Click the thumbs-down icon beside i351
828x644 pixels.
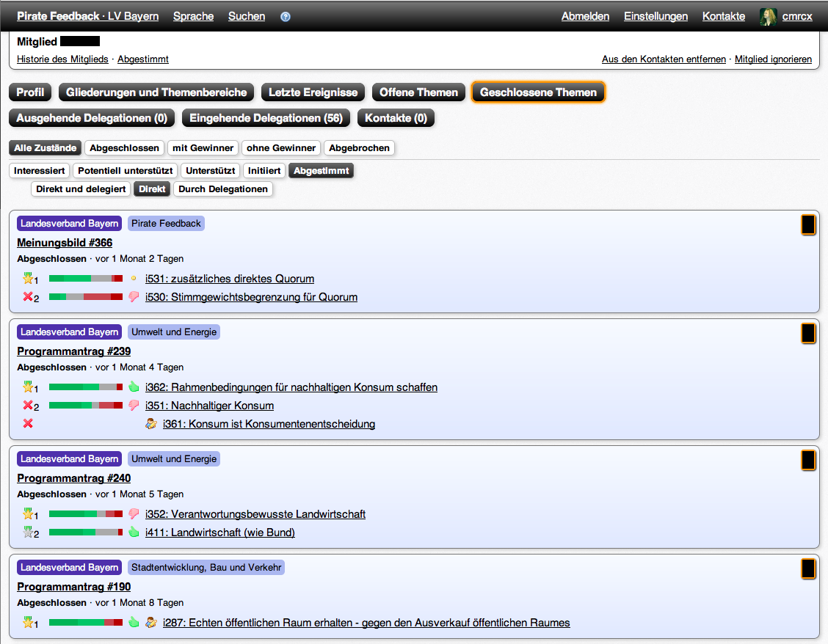tap(134, 406)
